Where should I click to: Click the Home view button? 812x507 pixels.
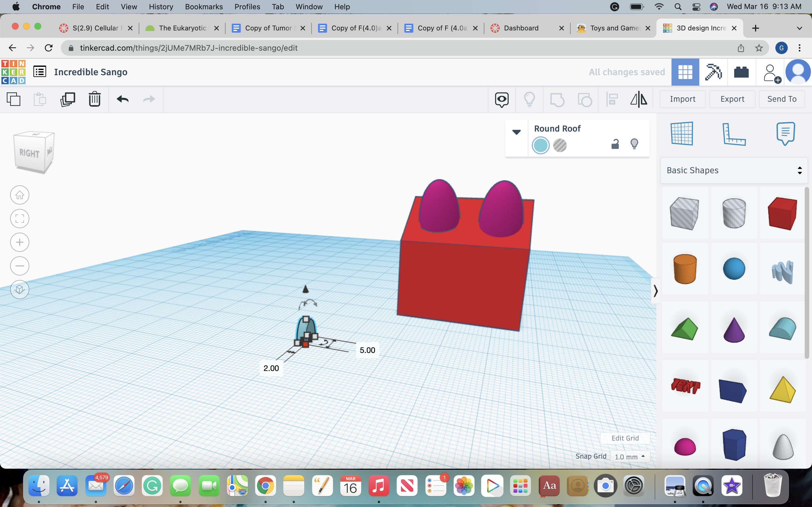tap(20, 195)
